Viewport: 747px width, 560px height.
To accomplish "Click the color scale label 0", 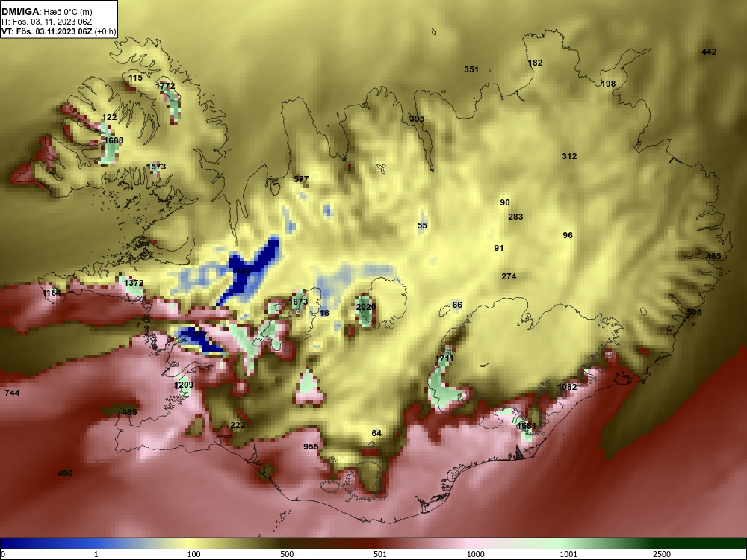I will click(x=3, y=554).
